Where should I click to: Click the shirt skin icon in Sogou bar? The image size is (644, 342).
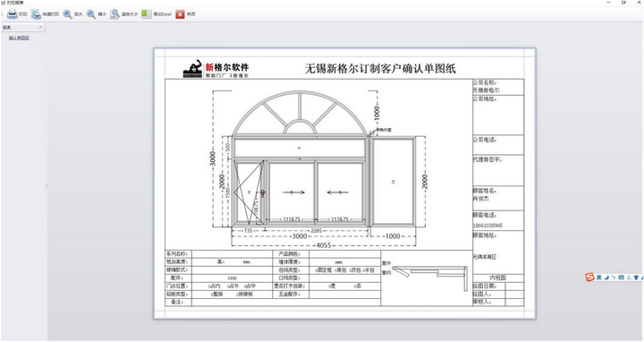pos(636,278)
